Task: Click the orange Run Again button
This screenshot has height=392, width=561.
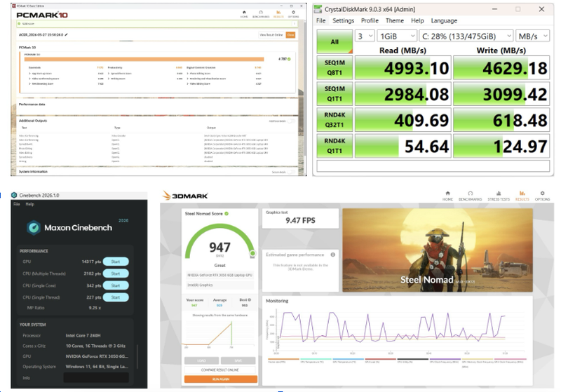Action: point(221,379)
